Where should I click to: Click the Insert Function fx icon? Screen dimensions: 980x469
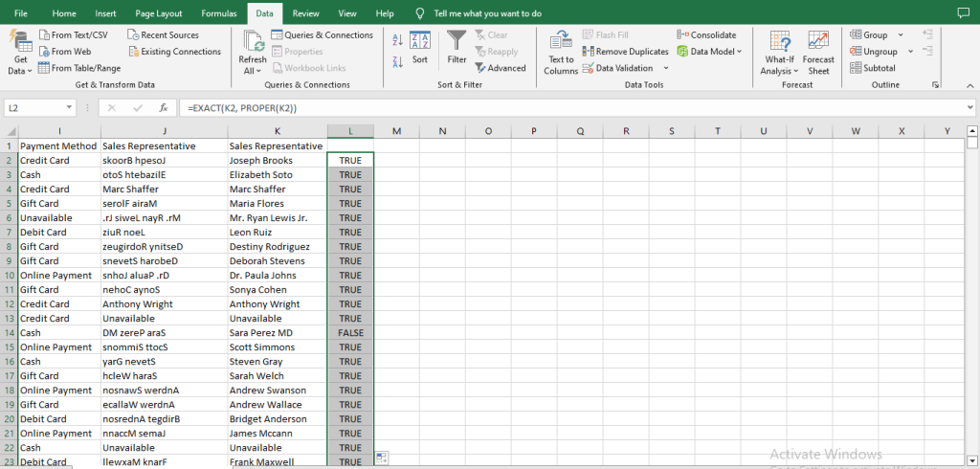(x=163, y=107)
